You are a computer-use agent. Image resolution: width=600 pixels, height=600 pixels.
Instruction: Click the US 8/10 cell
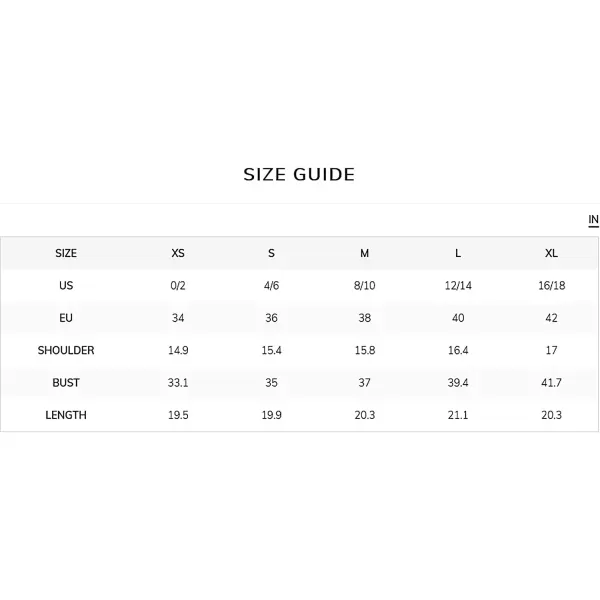tap(365, 285)
